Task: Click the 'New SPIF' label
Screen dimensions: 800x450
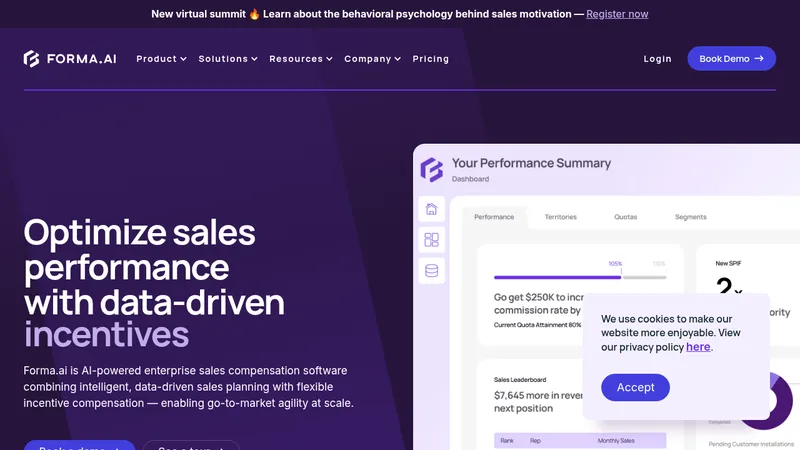Action: (x=728, y=263)
